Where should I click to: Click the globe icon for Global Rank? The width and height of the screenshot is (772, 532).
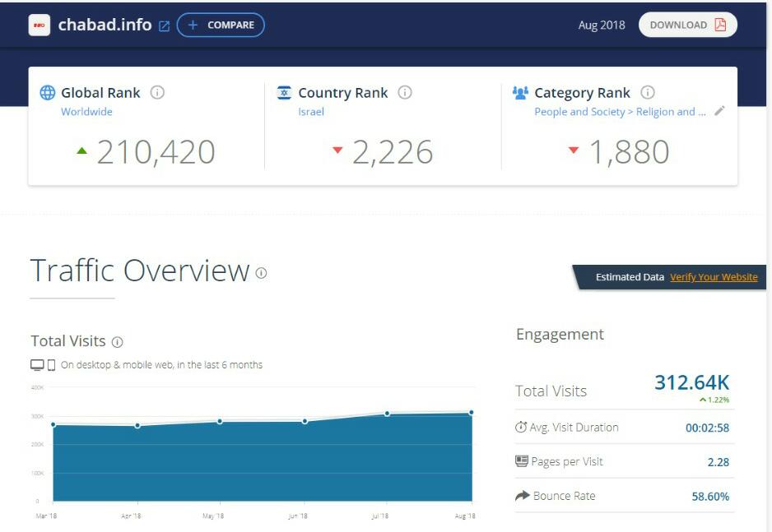tap(48, 93)
